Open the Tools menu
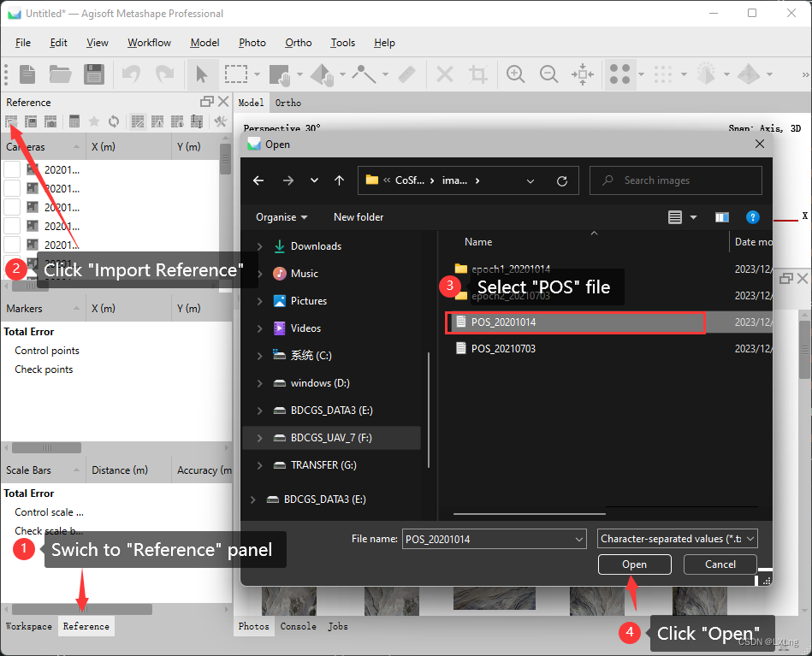812x656 pixels. [343, 43]
